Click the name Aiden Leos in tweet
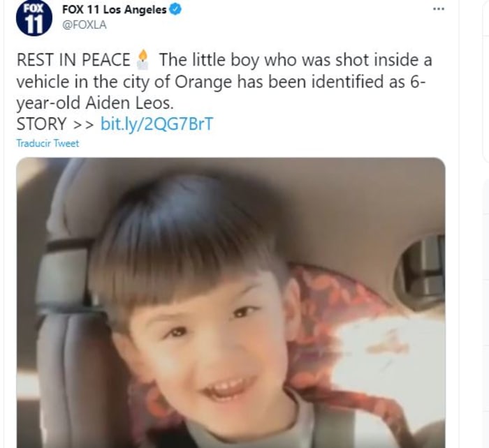The image size is (489, 448). tap(129, 103)
